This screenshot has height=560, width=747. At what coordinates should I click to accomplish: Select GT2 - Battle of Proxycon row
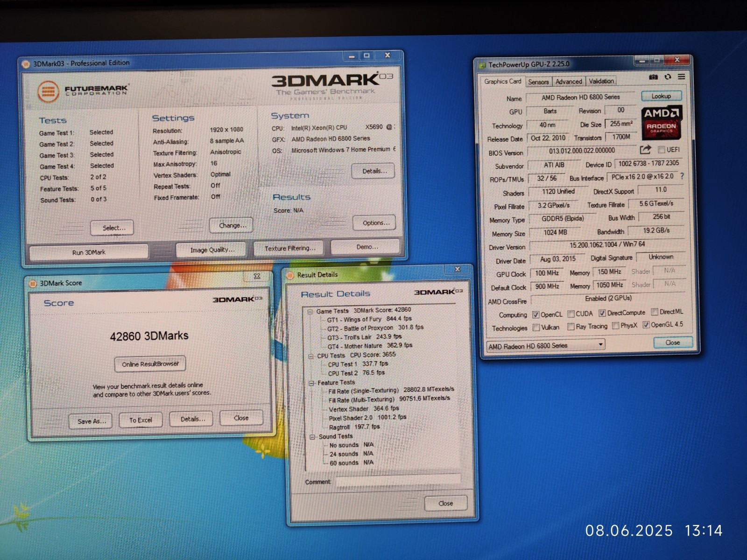point(375,328)
